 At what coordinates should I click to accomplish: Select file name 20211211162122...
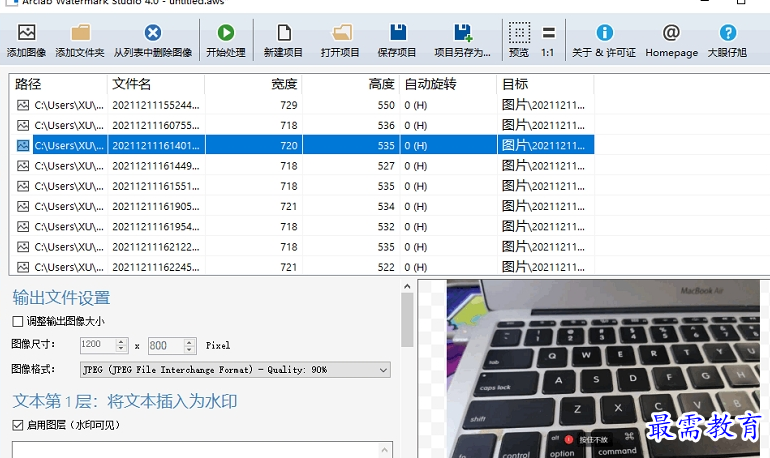[x=156, y=246]
